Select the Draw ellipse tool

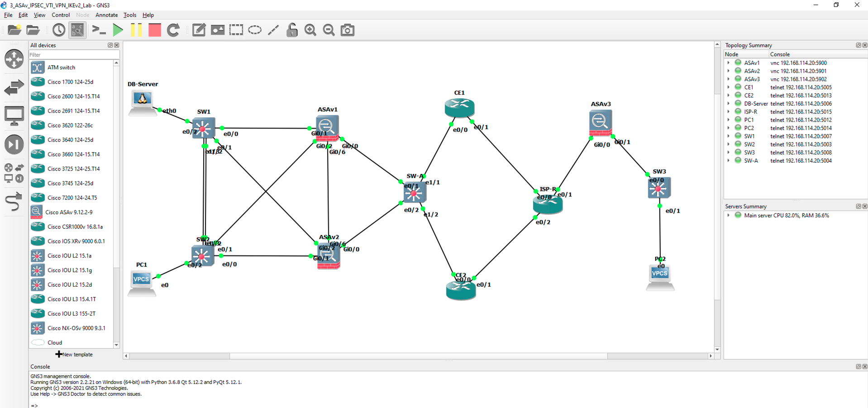click(x=255, y=30)
